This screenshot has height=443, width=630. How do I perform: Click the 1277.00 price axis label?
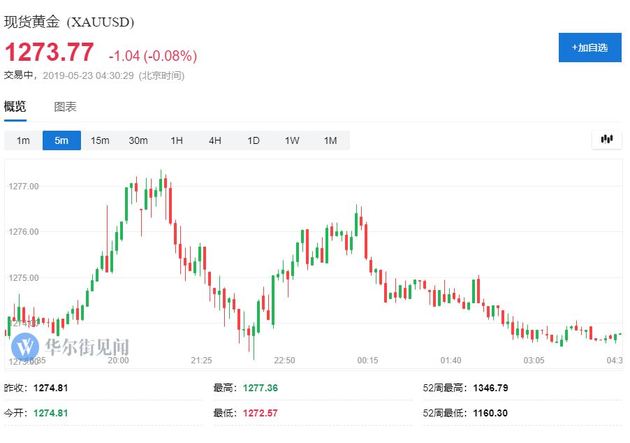tap(23, 186)
